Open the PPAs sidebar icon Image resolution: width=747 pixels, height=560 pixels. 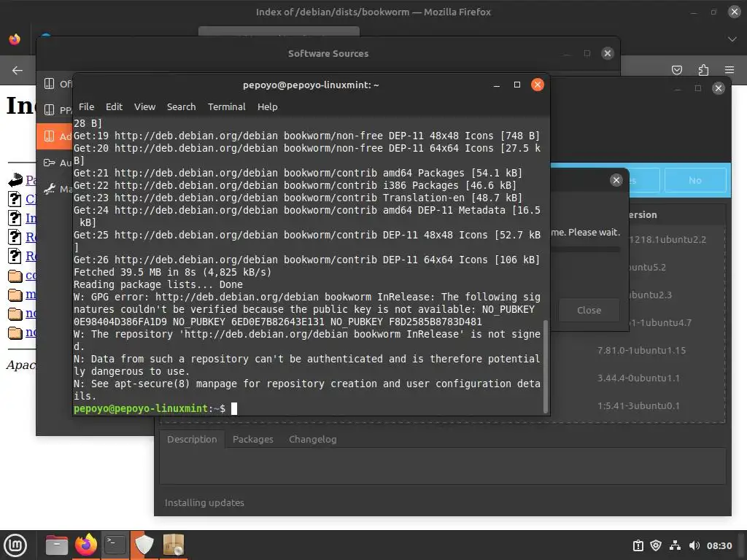pos(49,110)
